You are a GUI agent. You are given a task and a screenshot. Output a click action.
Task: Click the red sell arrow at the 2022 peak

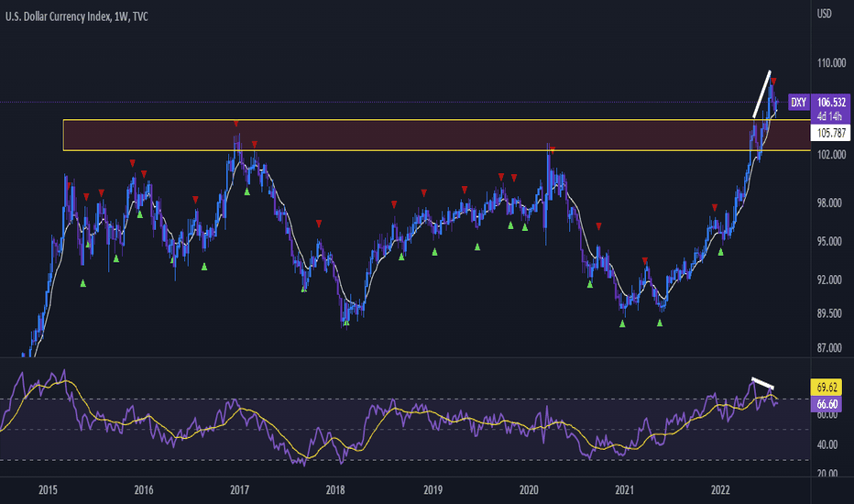(774, 82)
